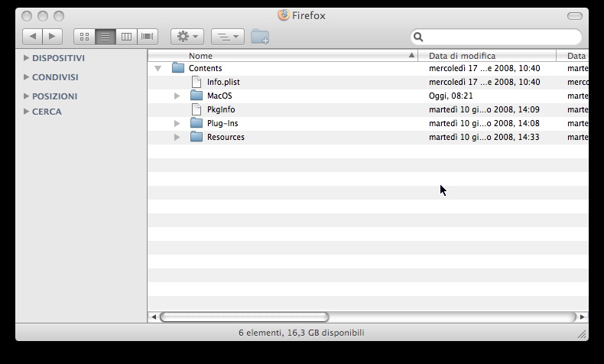
Task: Select the Resources row name
Action: click(226, 137)
